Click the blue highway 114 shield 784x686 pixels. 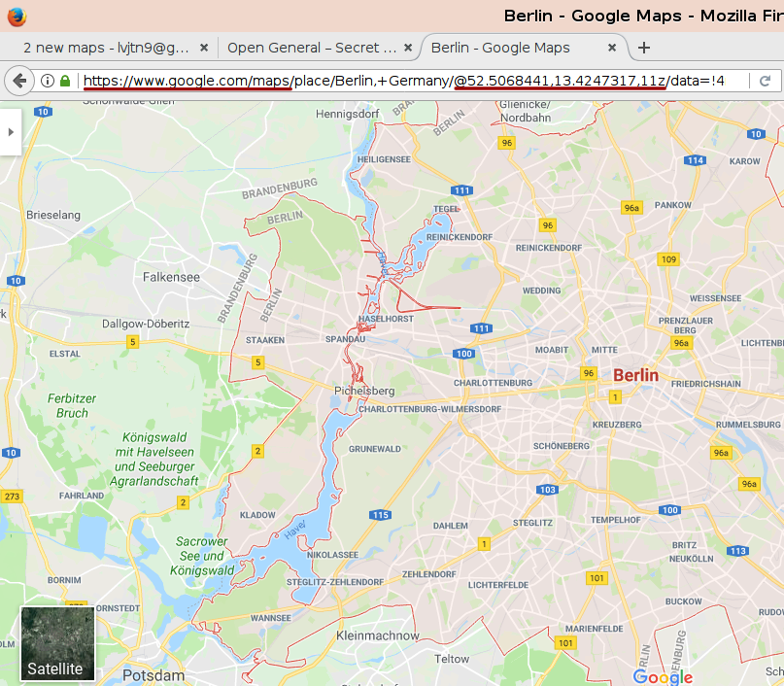pyautogui.click(x=695, y=160)
